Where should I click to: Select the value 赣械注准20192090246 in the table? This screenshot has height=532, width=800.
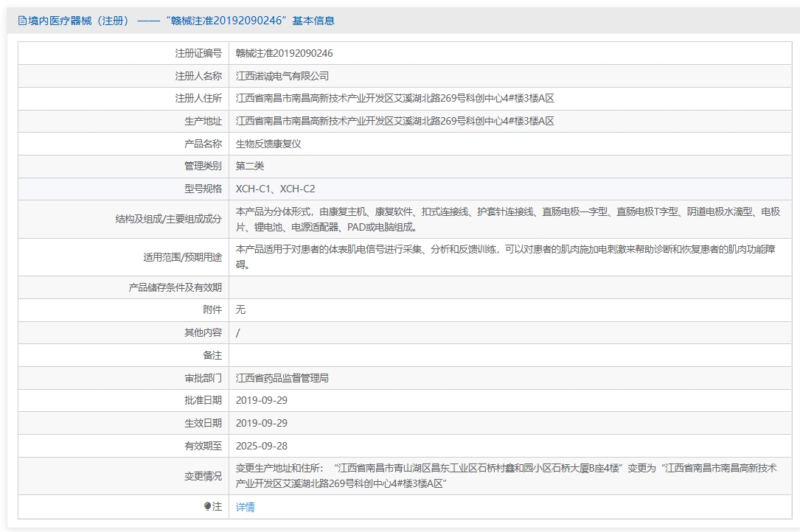[x=284, y=53]
